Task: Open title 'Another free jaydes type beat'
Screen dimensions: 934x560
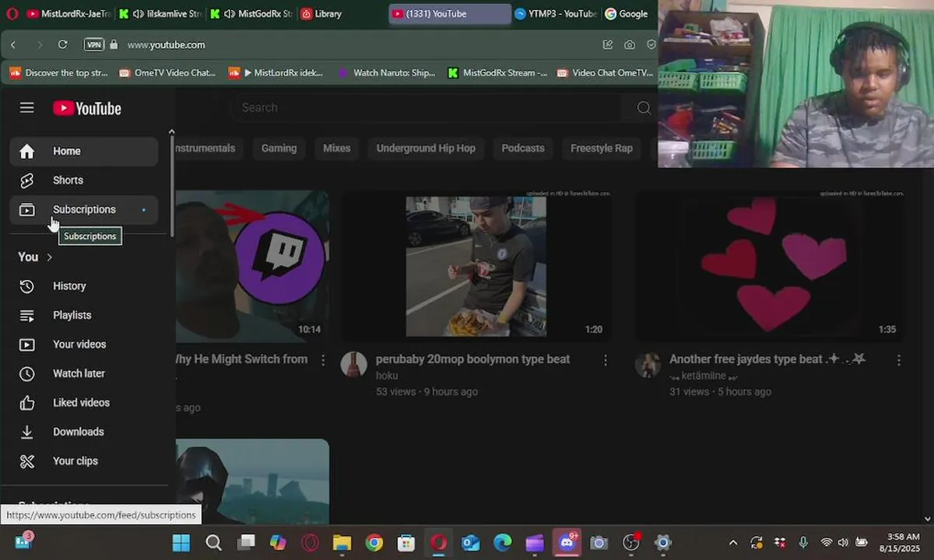Action: click(x=767, y=359)
